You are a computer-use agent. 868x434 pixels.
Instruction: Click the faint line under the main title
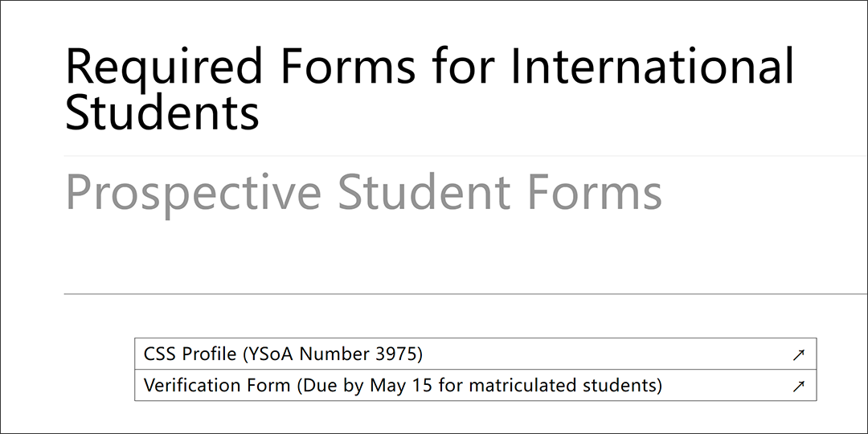tap(465, 156)
